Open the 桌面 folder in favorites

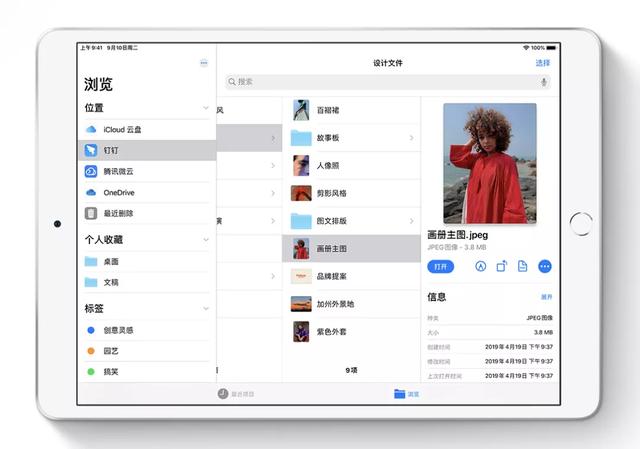147,261
